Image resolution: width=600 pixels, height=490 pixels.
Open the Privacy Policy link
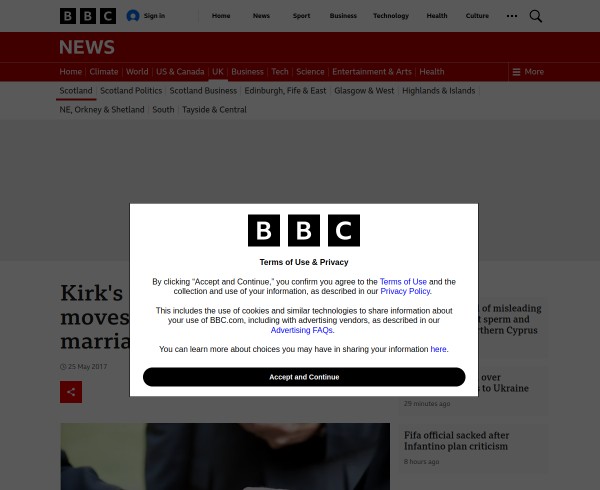(405, 291)
